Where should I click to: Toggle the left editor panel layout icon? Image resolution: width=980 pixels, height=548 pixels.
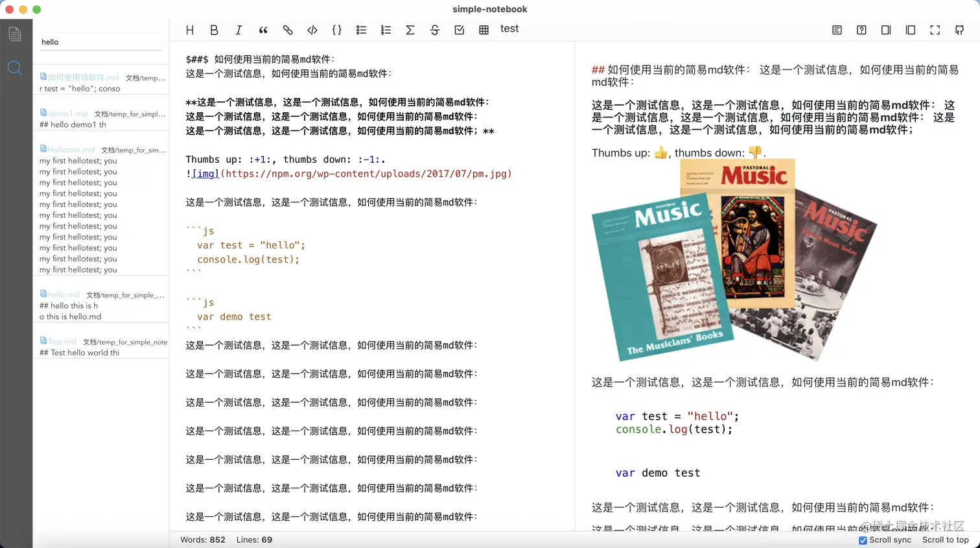tap(911, 30)
